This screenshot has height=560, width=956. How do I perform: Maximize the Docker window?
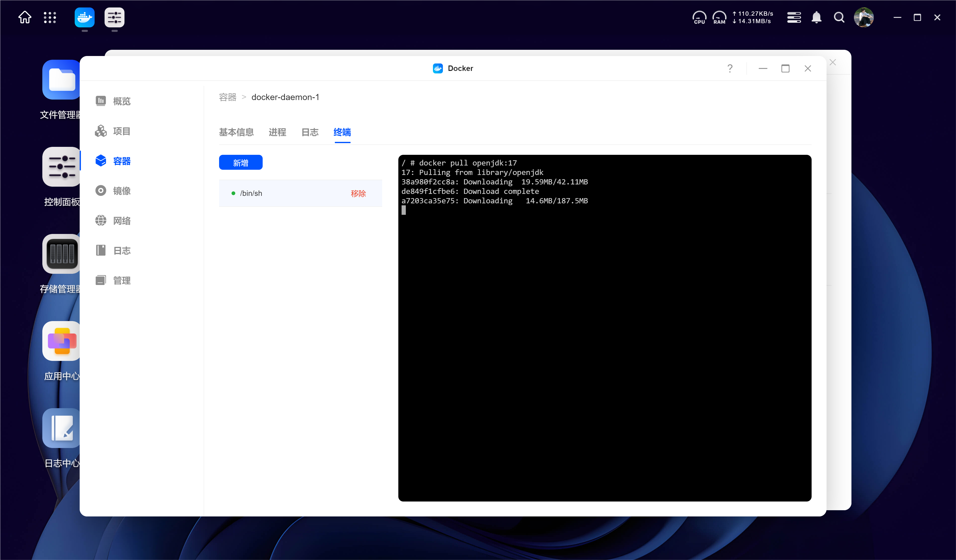(x=785, y=68)
